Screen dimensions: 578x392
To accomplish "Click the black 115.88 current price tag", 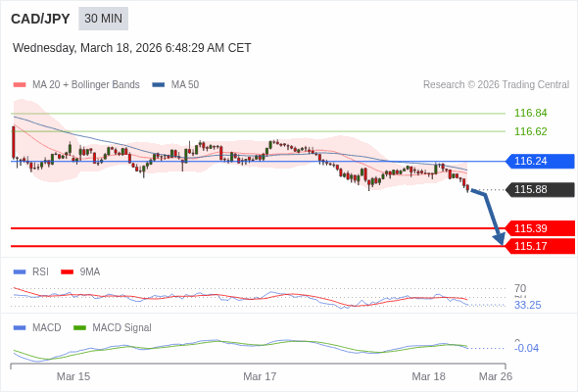I will click(540, 189).
